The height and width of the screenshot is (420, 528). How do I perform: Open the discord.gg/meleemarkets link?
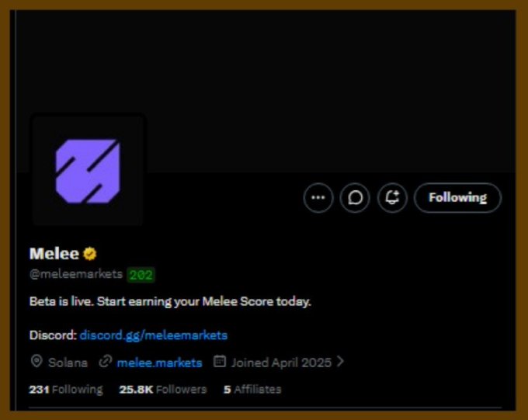154,335
